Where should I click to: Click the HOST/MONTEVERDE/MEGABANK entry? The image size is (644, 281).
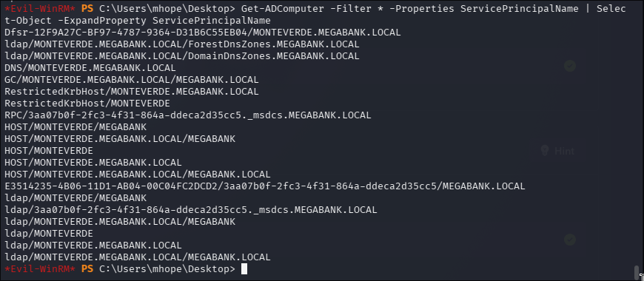[x=76, y=127]
